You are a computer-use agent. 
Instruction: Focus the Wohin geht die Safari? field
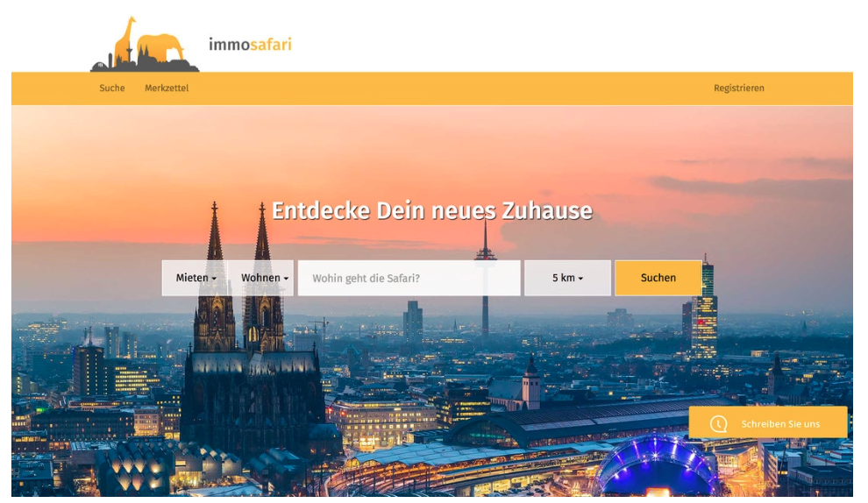point(409,278)
